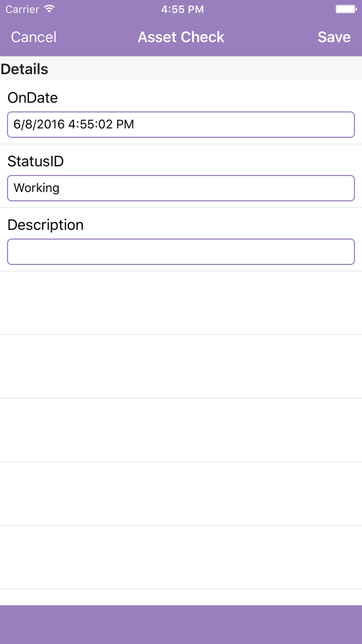This screenshot has width=362, height=644.
Task: Focus the OnDate input field
Action: (x=181, y=125)
